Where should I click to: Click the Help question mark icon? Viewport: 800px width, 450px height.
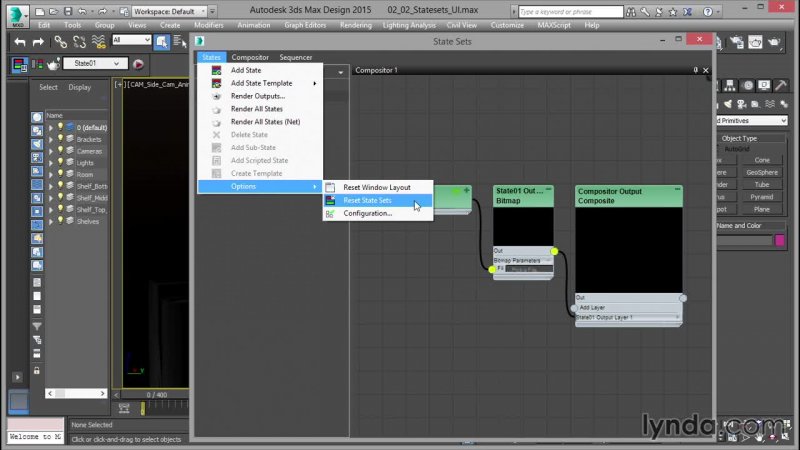(708, 11)
